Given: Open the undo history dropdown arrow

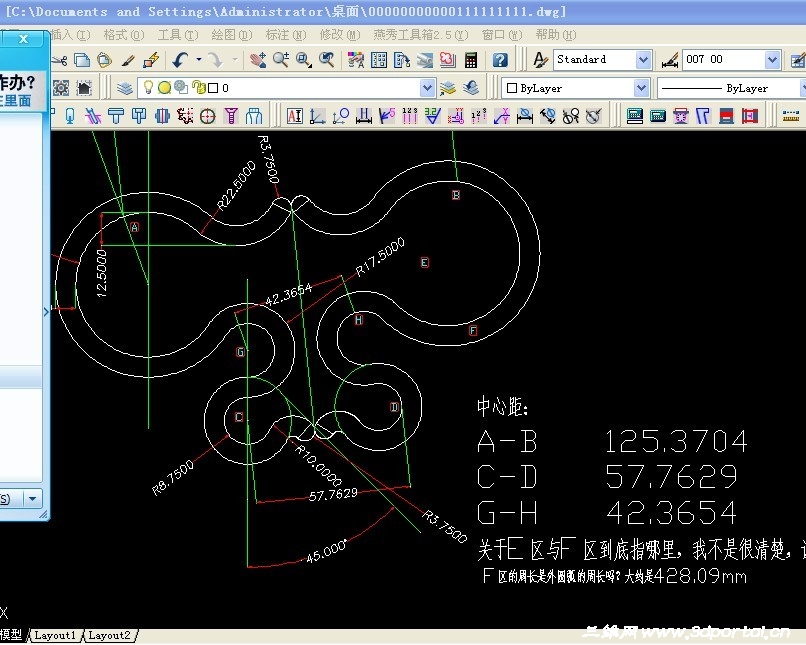Looking at the screenshot, I should (x=199, y=60).
